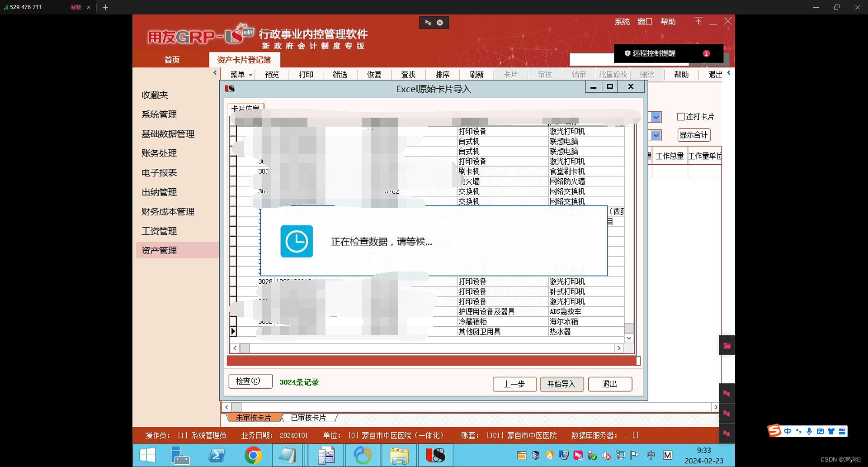
Task: Collapse the left sidebar arrow
Action: (215, 72)
